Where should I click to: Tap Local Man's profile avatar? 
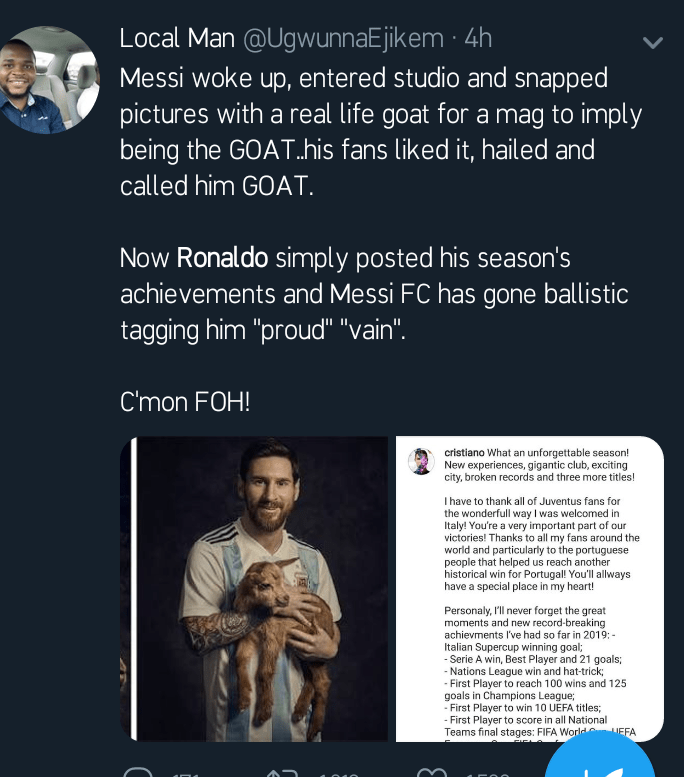click(50, 80)
